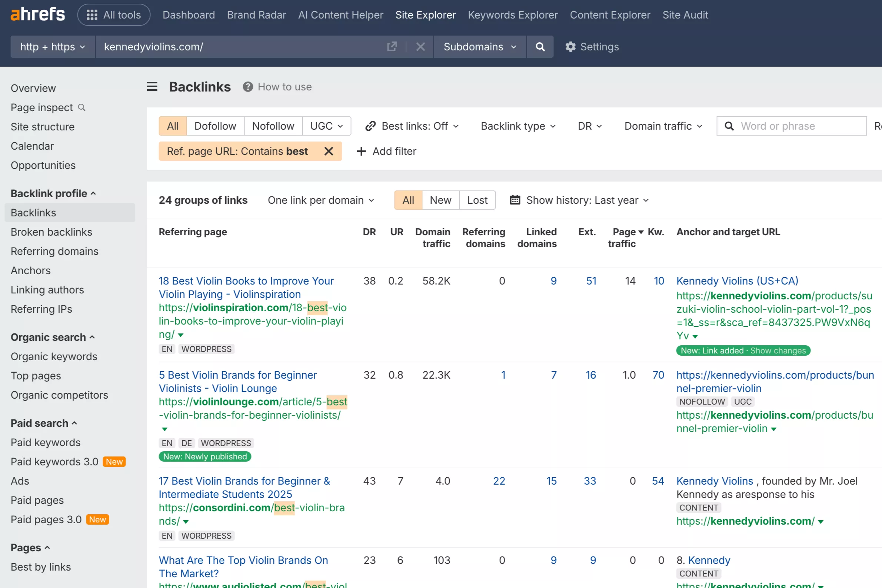Filter by Dofollow links
The width and height of the screenshot is (882, 588).
215,126
